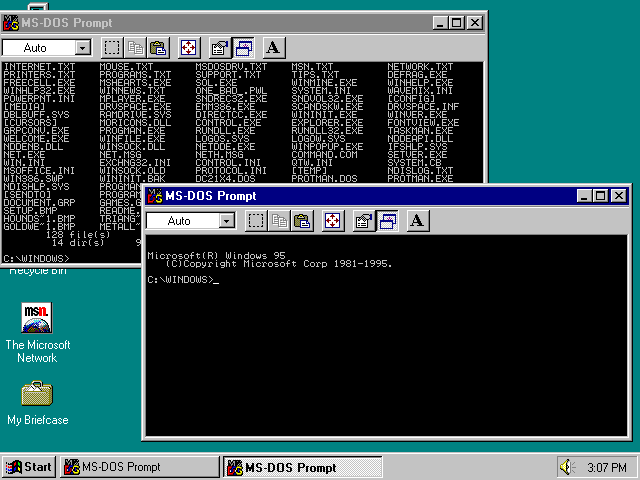
Task: Select My Briefcase desktop icon
Action: (38, 403)
